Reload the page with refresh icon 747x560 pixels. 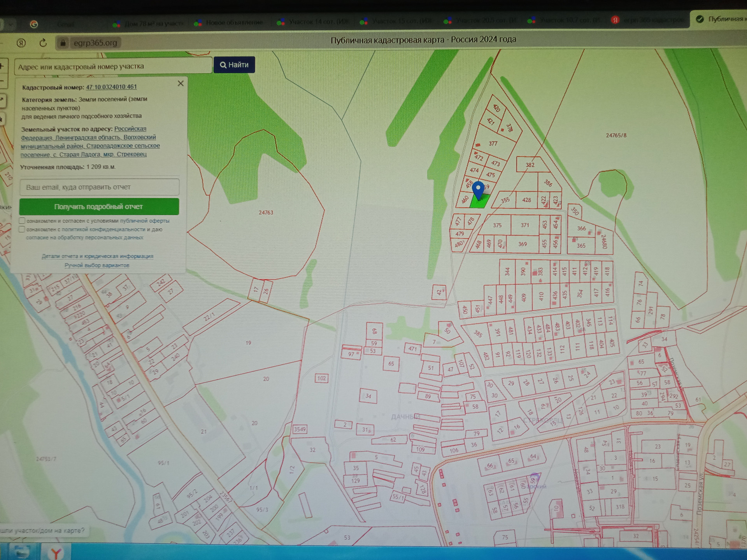pos(43,43)
